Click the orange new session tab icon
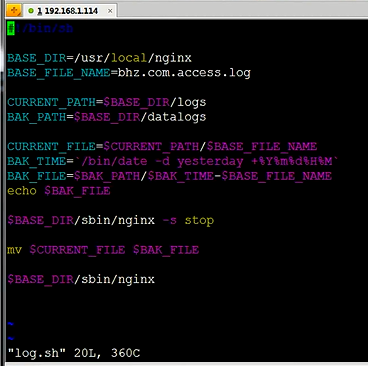The height and width of the screenshot is (366, 368). (14, 11)
